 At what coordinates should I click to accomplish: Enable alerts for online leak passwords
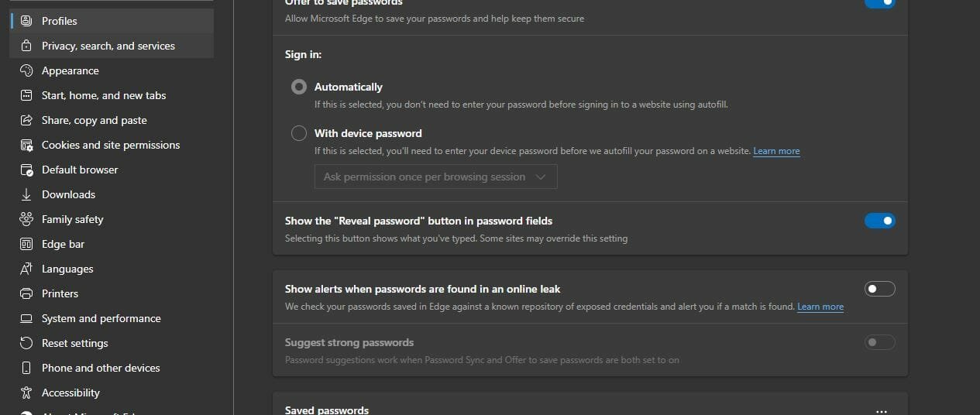[879, 289]
